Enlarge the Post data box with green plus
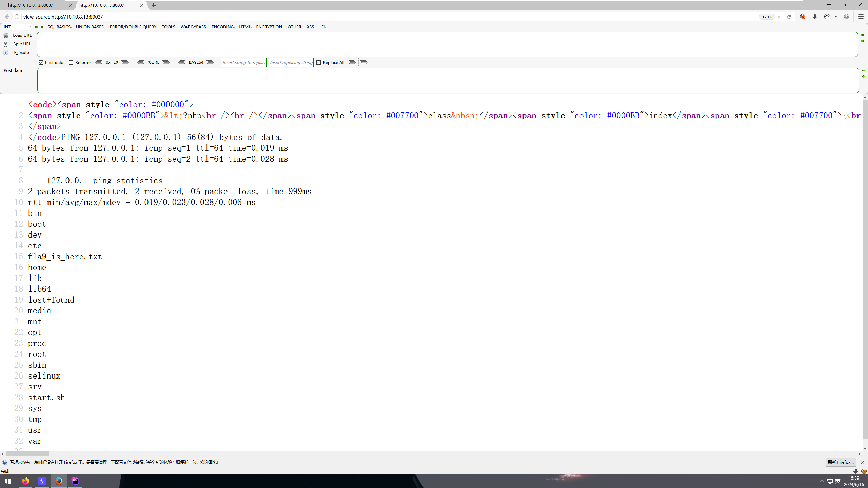The width and height of the screenshot is (868, 488). click(864, 77)
